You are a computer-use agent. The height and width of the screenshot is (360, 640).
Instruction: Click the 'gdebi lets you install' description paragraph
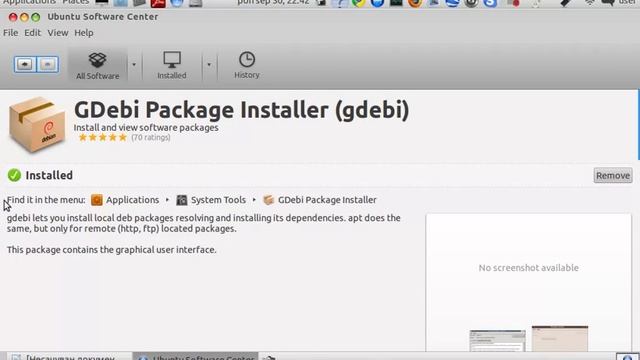[204, 223]
